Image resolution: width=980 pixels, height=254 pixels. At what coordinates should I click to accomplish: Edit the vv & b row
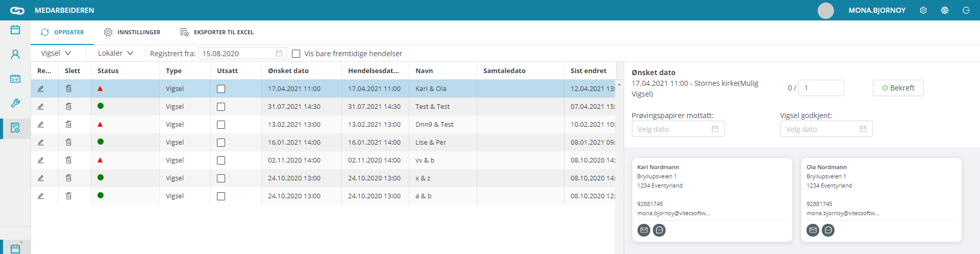click(x=41, y=160)
